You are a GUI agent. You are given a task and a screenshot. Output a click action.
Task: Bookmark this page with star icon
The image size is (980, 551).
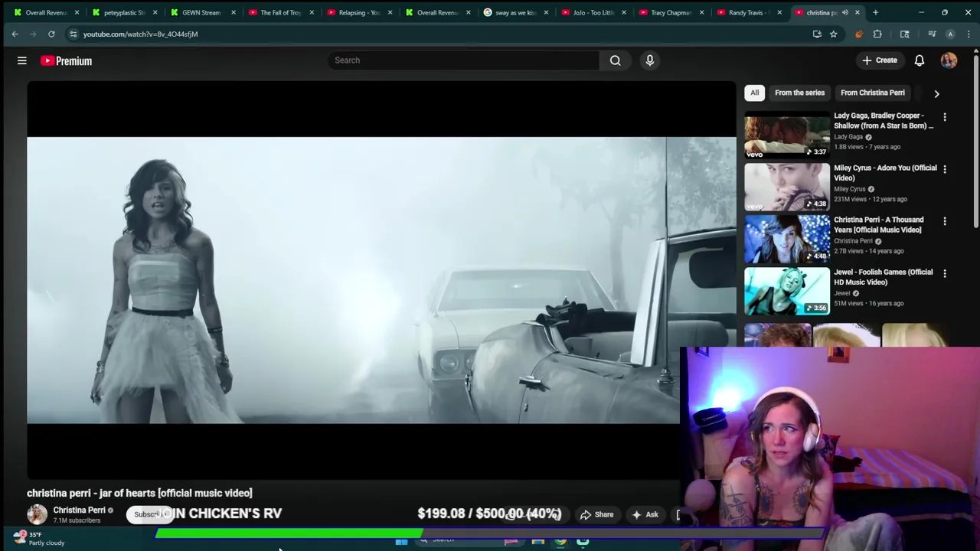click(834, 34)
